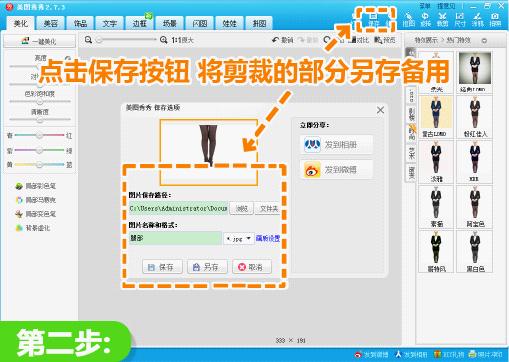Apply the 粉红佳人 effect thumbnail
509x362 pixels.
[x=475, y=117]
